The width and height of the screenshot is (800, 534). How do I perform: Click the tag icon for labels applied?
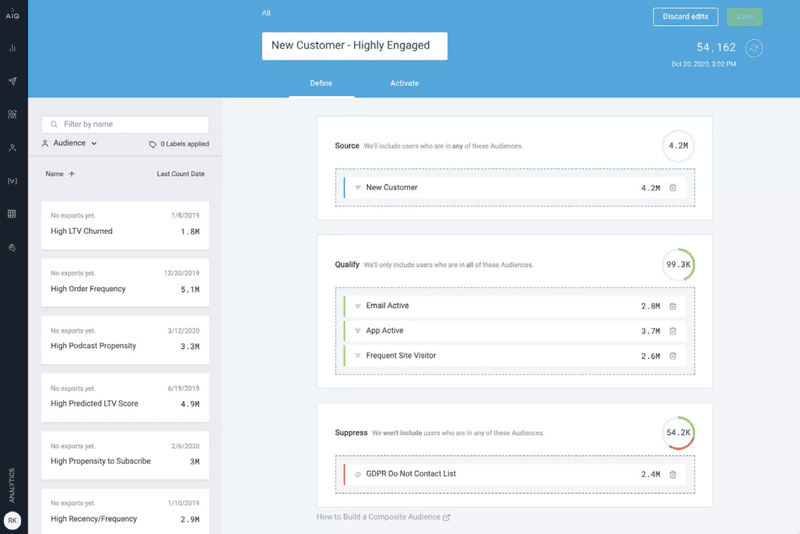[153, 144]
